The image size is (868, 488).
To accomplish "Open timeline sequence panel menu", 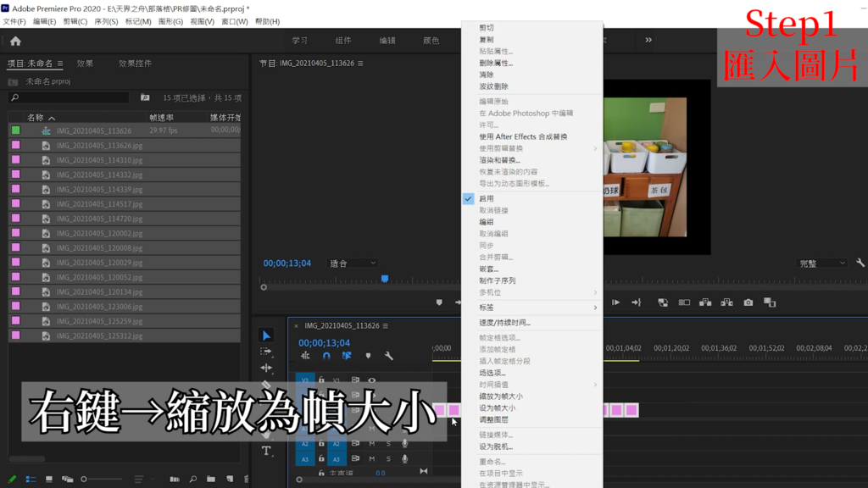I will pyautogui.click(x=386, y=326).
